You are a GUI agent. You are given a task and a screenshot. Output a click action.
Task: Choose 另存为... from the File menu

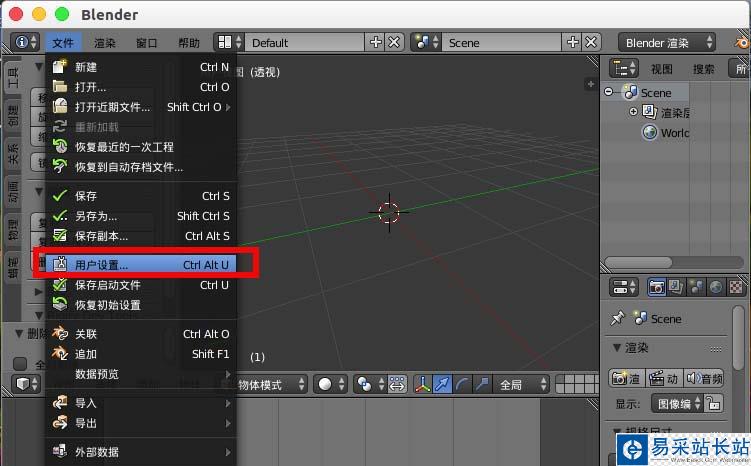point(141,216)
